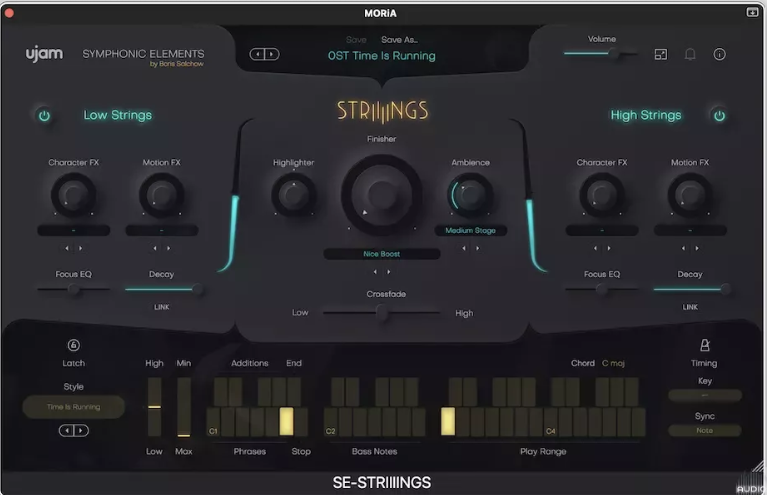
Task: Click the C2 bass note key
Action: (331, 422)
